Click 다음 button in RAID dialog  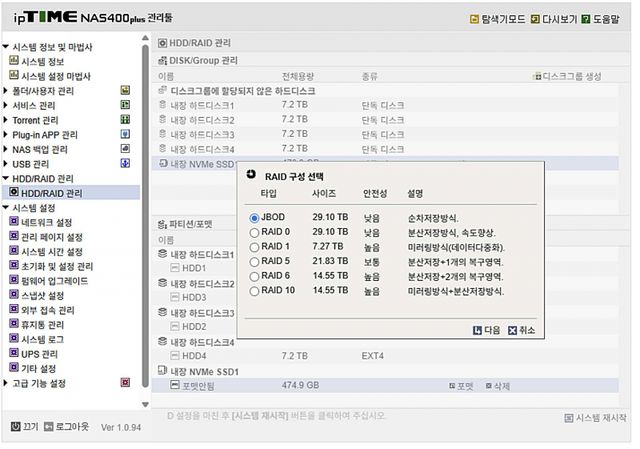pyautogui.click(x=485, y=329)
